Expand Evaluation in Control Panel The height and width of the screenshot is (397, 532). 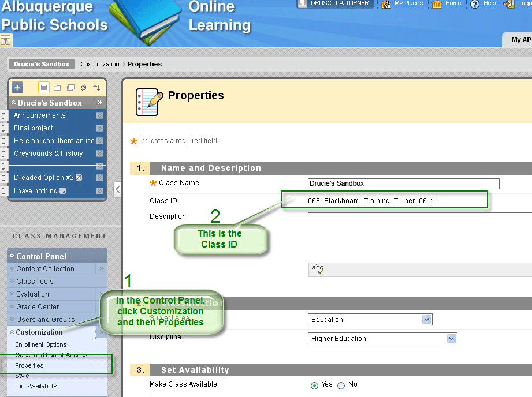tap(12, 294)
